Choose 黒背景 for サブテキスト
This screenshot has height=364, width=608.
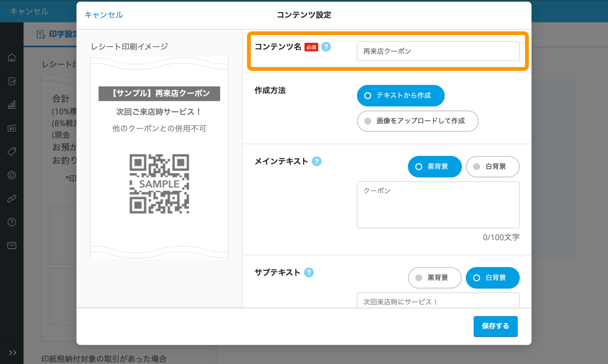434,278
